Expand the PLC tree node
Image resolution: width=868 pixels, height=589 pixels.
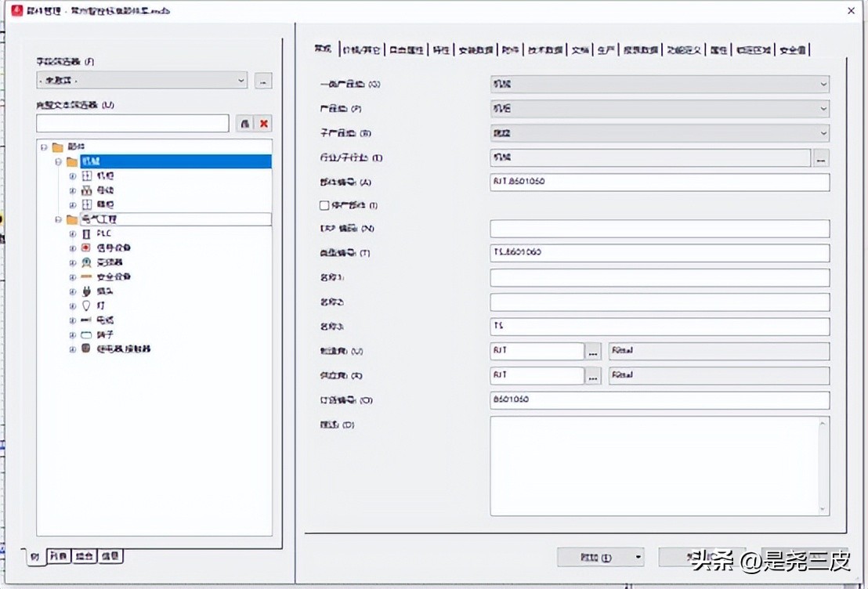[x=73, y=234]
